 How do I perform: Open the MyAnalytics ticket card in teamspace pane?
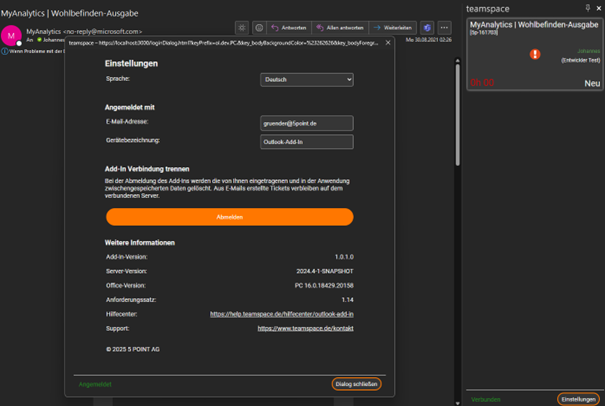click(x=535, y=54)
